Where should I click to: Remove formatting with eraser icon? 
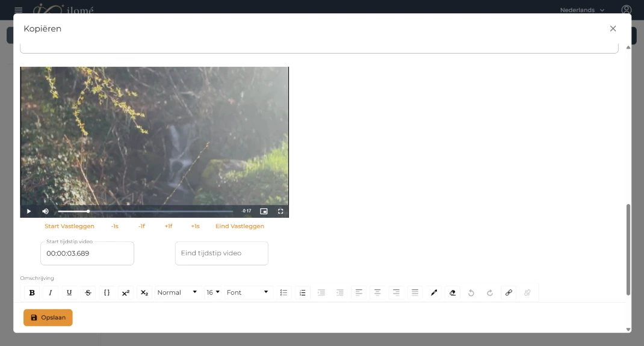pyautogui.click(x=453, y=292)
